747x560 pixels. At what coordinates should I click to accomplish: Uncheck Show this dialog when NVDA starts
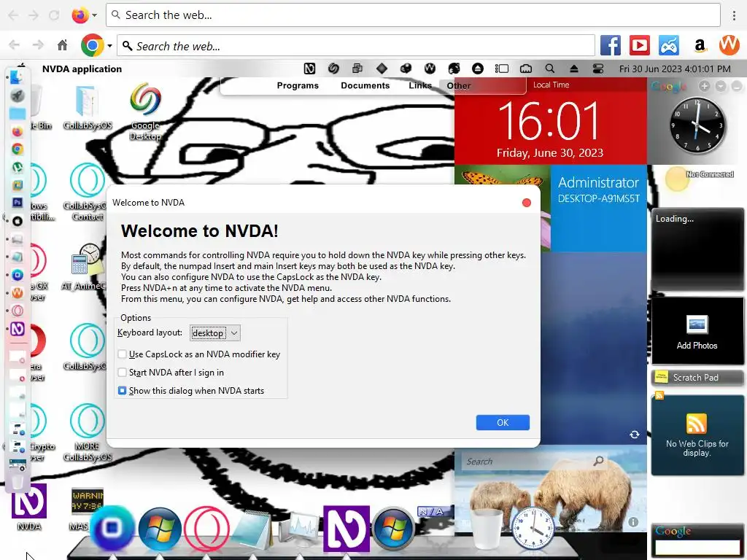(123, 391)
